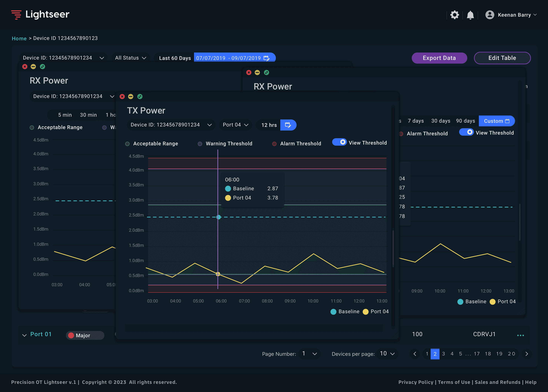Open TX Power calendar edit icon
Viewport: 548px width, 392px height.
[288, 125]
